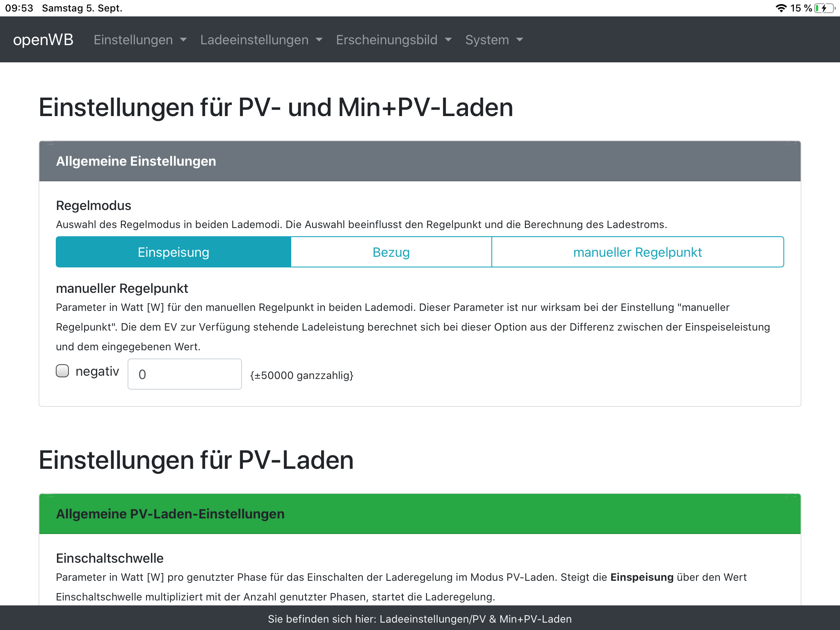
Task: Expand the Ladeeinstellungen menu
Action: pyautogui.click(x=261, y=40)
